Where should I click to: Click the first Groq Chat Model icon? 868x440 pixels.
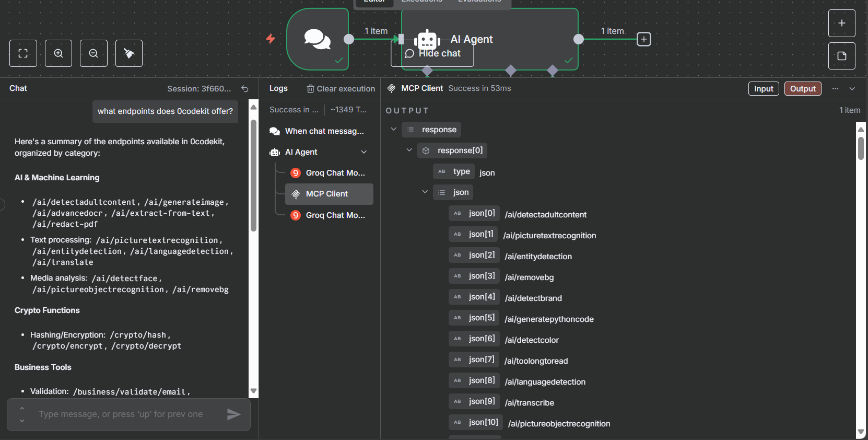296,173
